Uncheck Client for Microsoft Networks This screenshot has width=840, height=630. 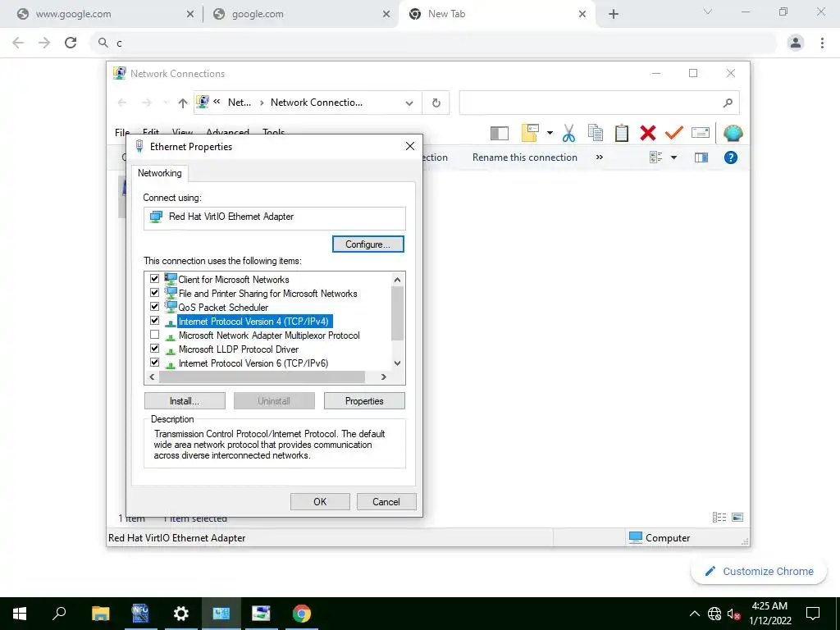pyautogui.click(x=155, y=279)
